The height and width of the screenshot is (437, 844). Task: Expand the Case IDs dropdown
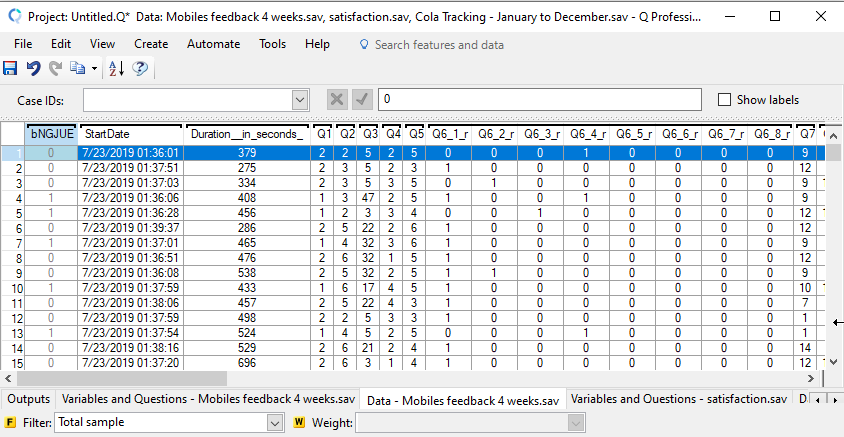pyautogui.click(x=299, y=100)
